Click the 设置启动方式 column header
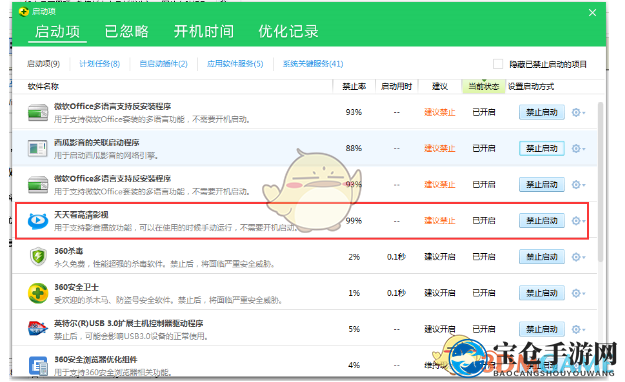This screenshot has height=382, width=625. click(531, 87)
